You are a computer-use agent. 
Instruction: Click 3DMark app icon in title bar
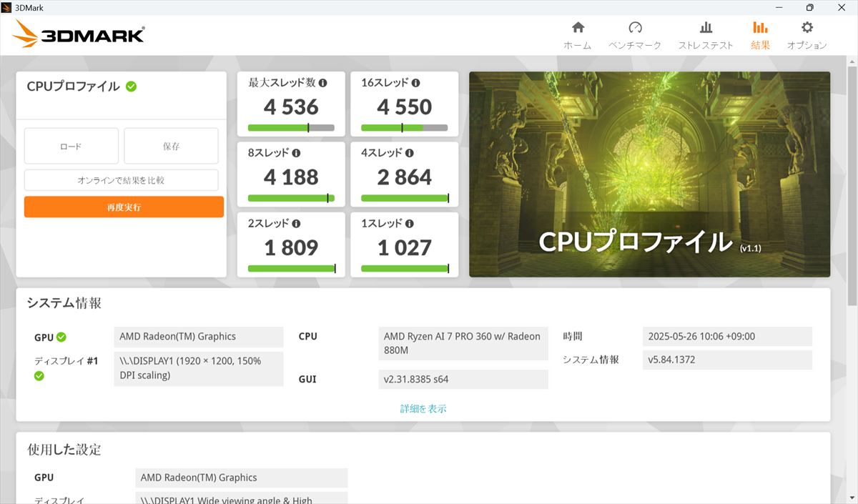coord(8,7)
